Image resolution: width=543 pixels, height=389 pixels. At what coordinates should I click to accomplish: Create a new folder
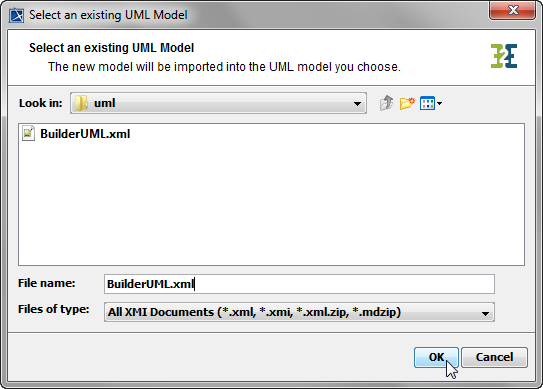pos(407,103)
